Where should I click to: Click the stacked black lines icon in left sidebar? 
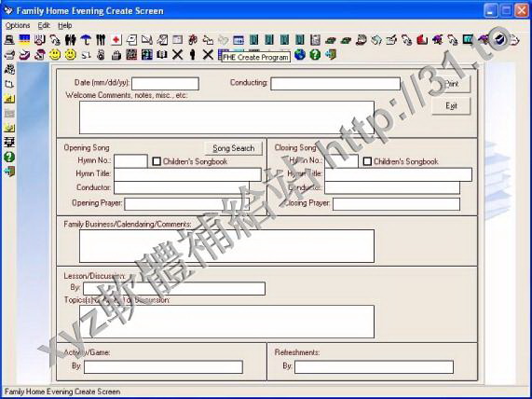click(x=9, y=142)
